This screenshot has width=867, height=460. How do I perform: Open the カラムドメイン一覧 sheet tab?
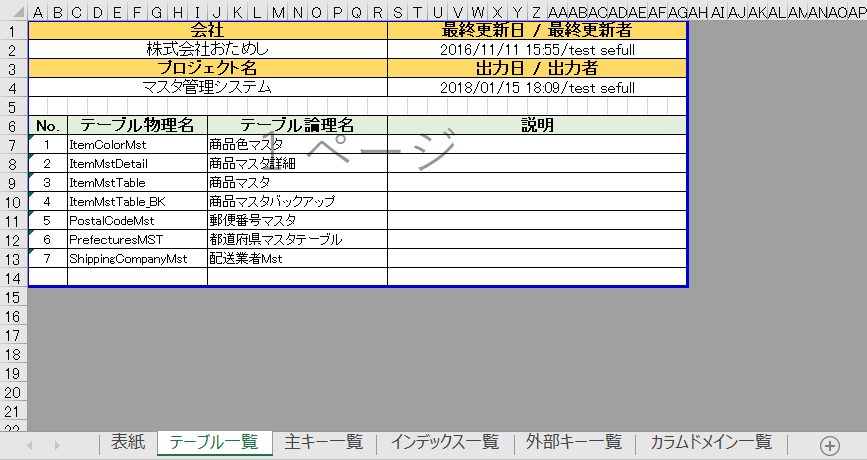(711, 442)
